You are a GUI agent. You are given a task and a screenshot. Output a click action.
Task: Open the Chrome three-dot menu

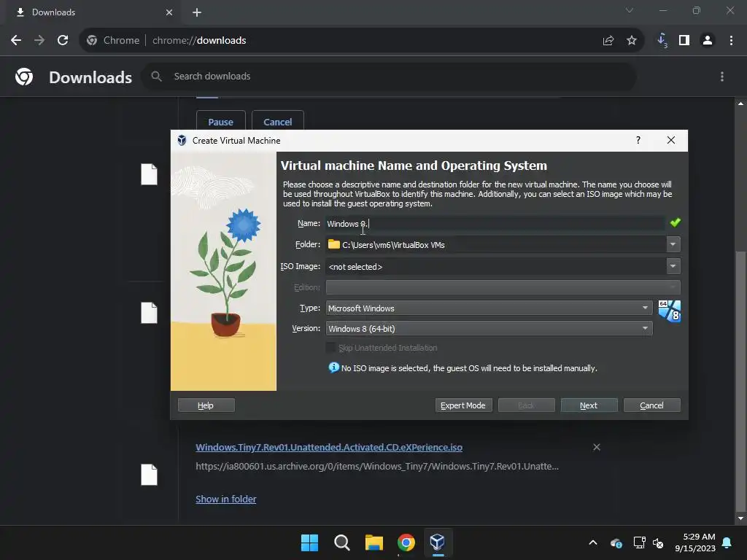(731, 41)
